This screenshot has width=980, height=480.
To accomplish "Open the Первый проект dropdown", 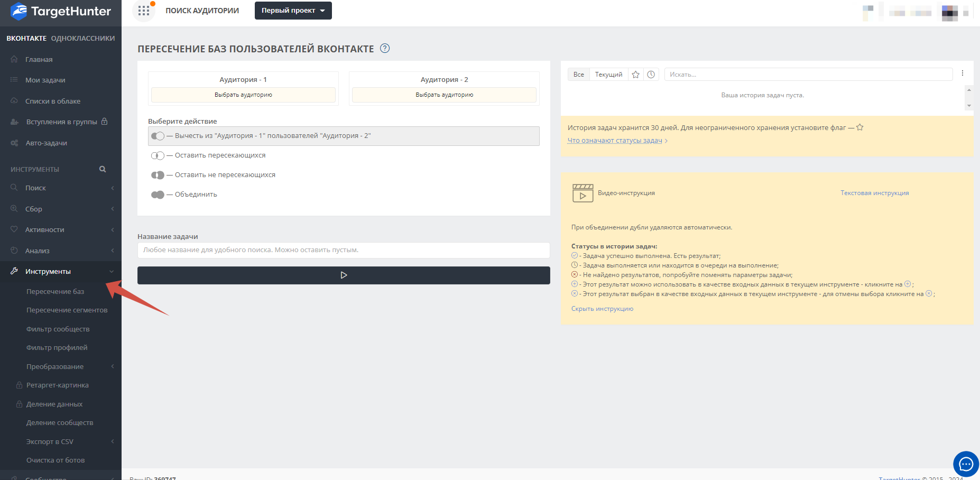I will (293, 11).
